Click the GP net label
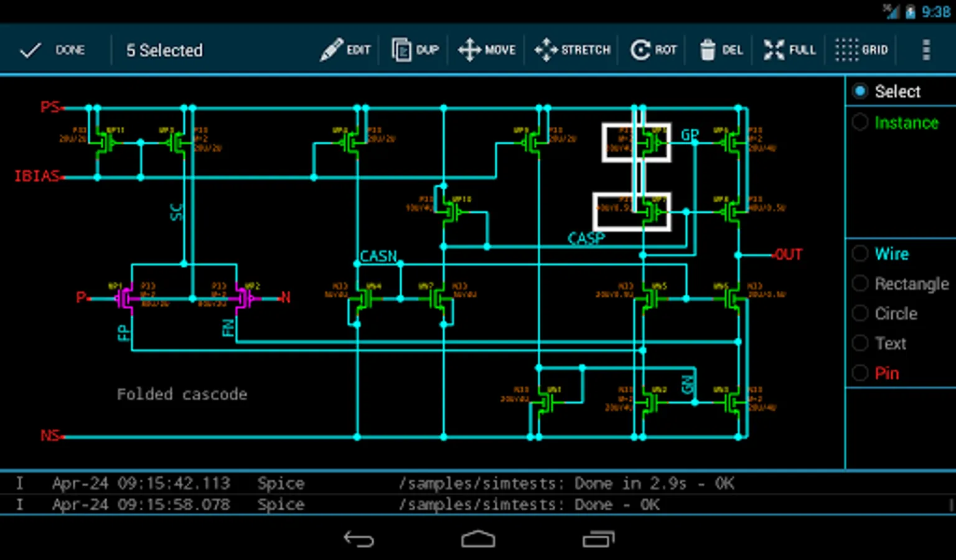956x560 pixels. (x=690, y=135)
